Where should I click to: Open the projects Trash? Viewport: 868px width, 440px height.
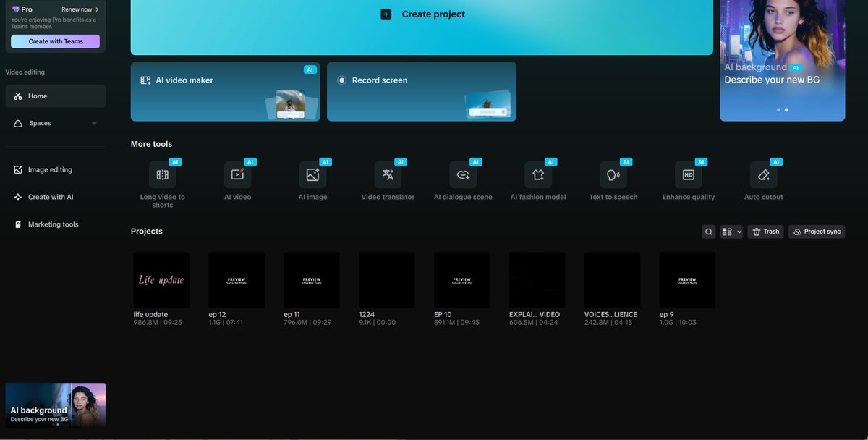[766, 232]
